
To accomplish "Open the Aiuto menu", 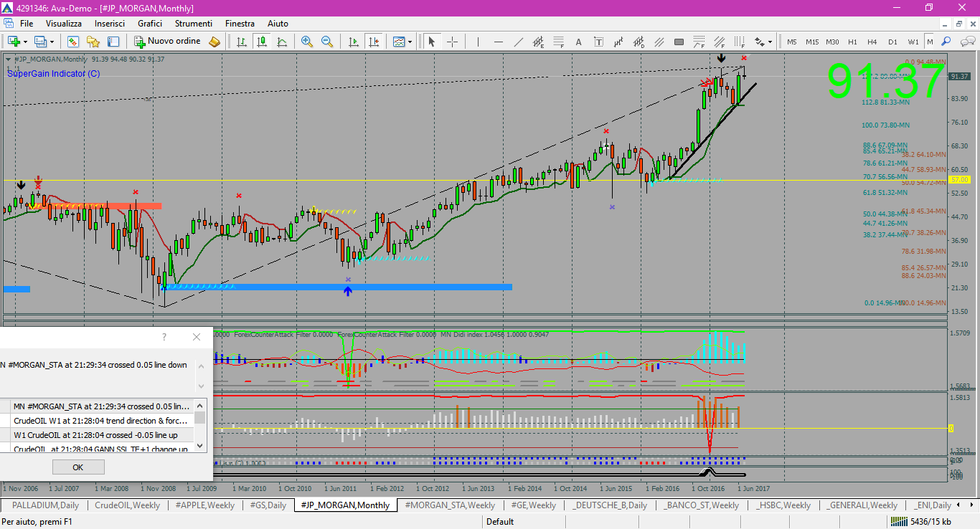I will point(278,24).
